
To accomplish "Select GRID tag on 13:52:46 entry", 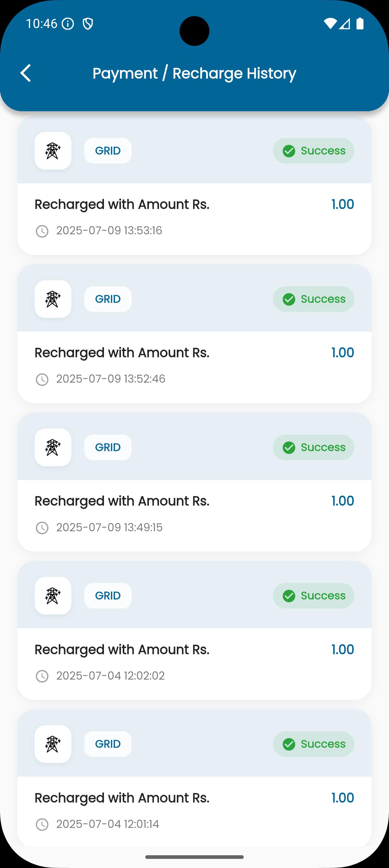I will coord(108,299).
